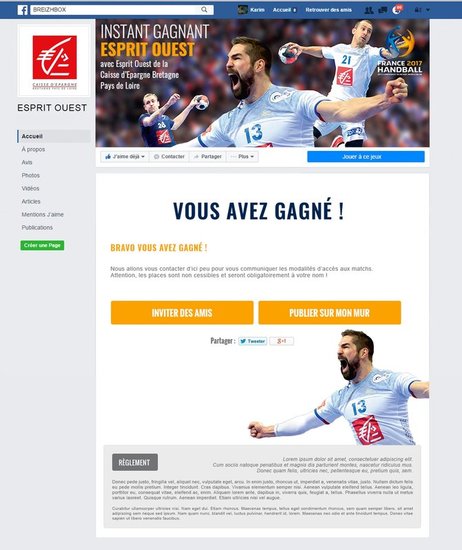Screen dimensions: 462x550
Task: Open the notifications globe icon
Action: (396, 10)
